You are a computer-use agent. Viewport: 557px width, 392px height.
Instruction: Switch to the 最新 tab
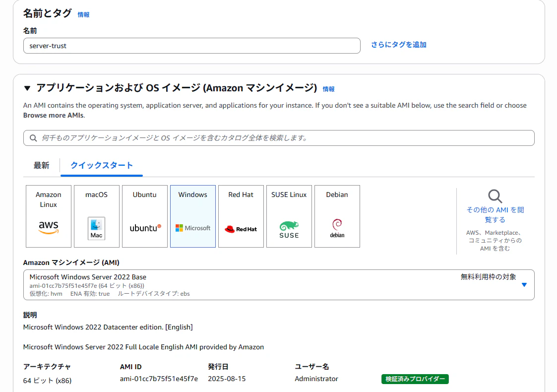click(x=41, y=165)
